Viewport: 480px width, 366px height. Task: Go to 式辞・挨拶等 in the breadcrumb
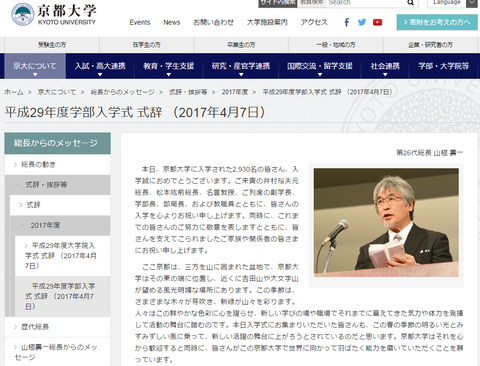188,92
